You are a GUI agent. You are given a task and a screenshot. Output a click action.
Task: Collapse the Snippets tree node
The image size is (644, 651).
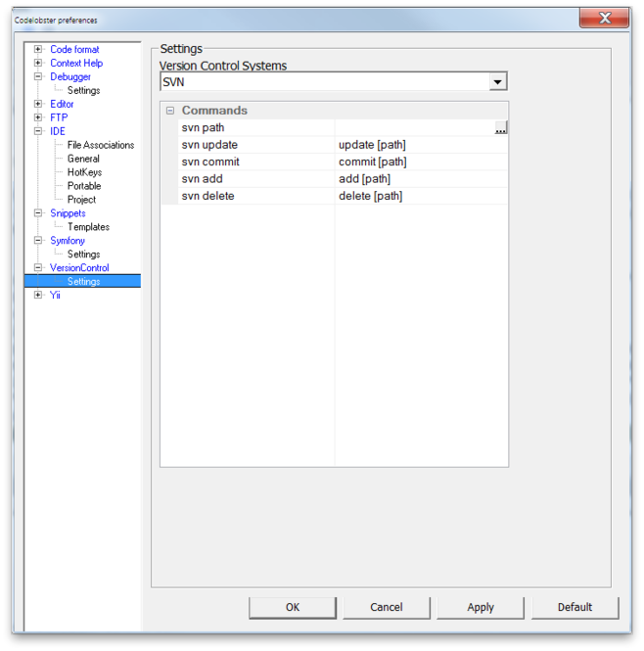[38, 213]
